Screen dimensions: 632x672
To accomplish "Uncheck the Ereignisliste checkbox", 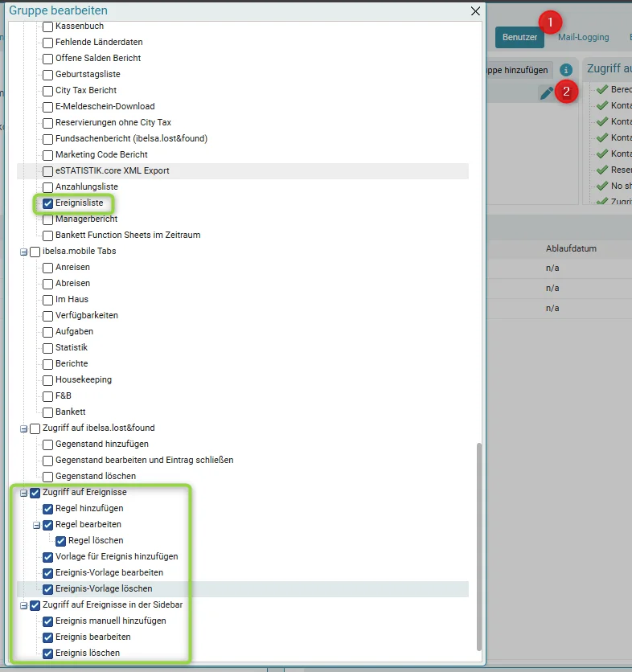I will (x=48, y=203).
